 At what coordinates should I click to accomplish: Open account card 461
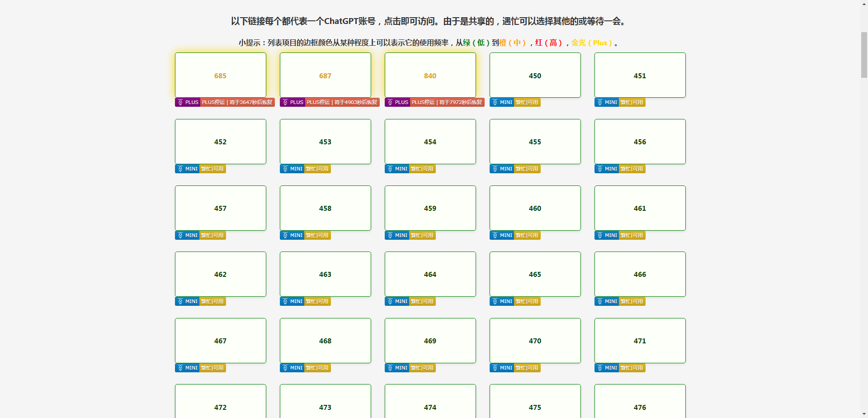640,208
